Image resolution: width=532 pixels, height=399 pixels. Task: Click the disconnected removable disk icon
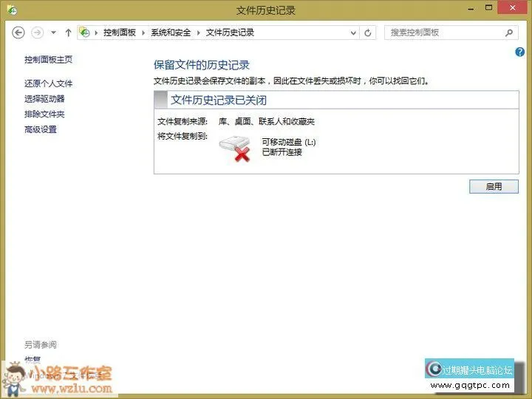(x=235, y=149)
